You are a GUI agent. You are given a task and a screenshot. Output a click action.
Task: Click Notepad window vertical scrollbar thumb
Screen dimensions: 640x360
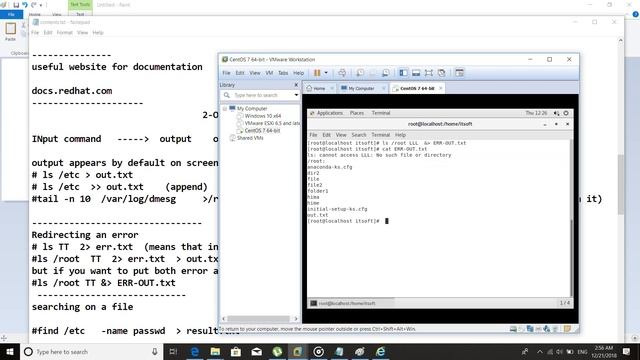621,184
